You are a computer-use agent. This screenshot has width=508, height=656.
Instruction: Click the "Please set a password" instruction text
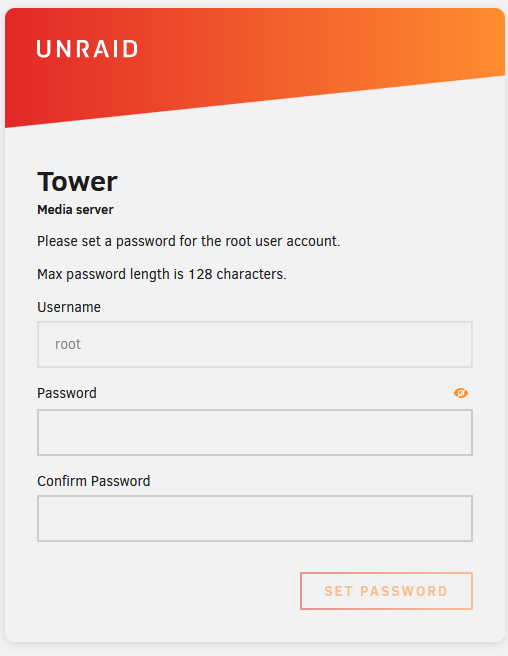coord(189,241)
